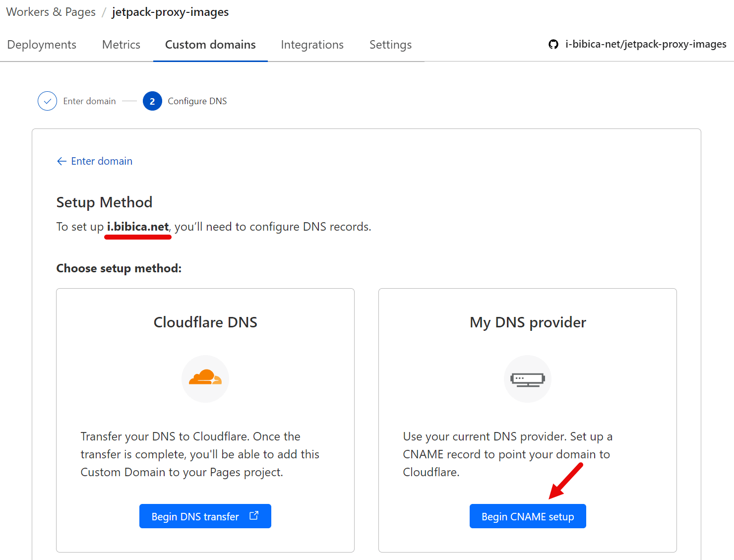This screenshot has height=560, width=734.
Task: Switch to the Metrics tab
Action: click(121, 45)
